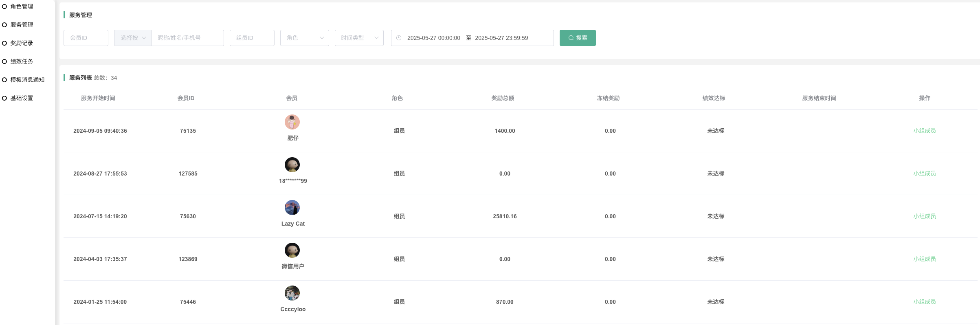Screen dimensions: 980x325
Task: Open 模板消息通知 in the sidebar
Action: (27, 80)
